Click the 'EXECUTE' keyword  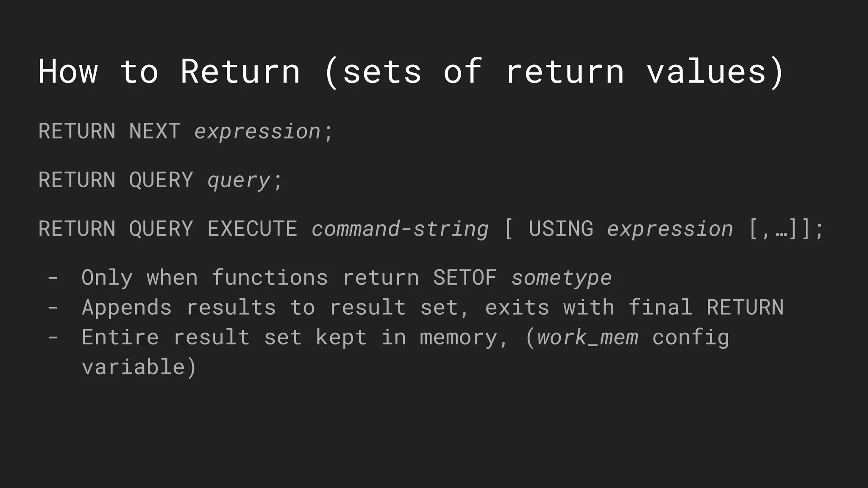pyautogui.click(x=253, y=229)
